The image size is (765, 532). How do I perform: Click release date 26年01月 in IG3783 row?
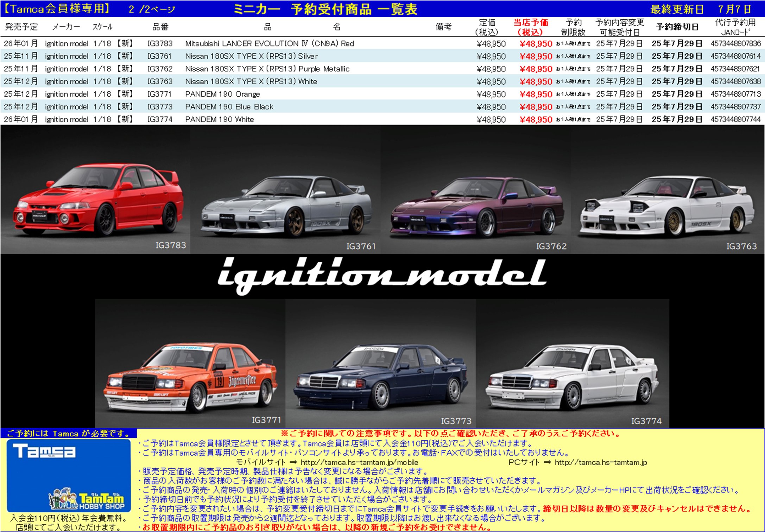tap(21, 44)
